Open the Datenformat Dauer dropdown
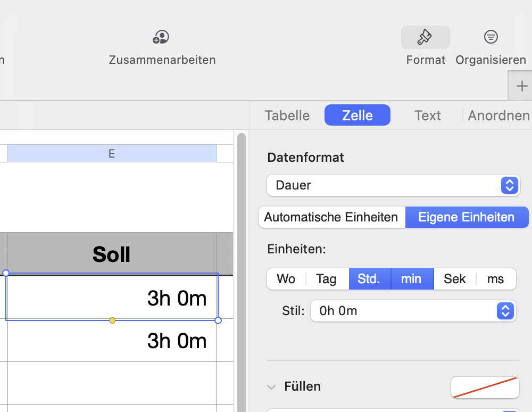The image size is (532, 412). coord(394,185)
